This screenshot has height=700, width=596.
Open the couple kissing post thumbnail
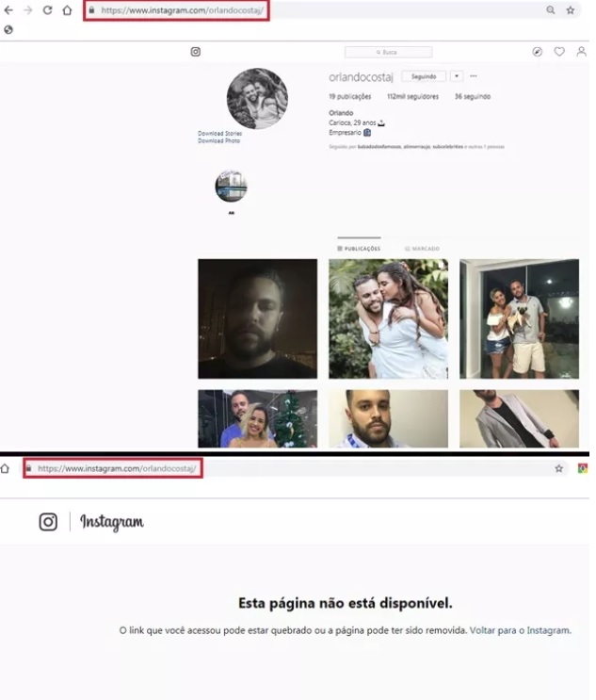388,318
